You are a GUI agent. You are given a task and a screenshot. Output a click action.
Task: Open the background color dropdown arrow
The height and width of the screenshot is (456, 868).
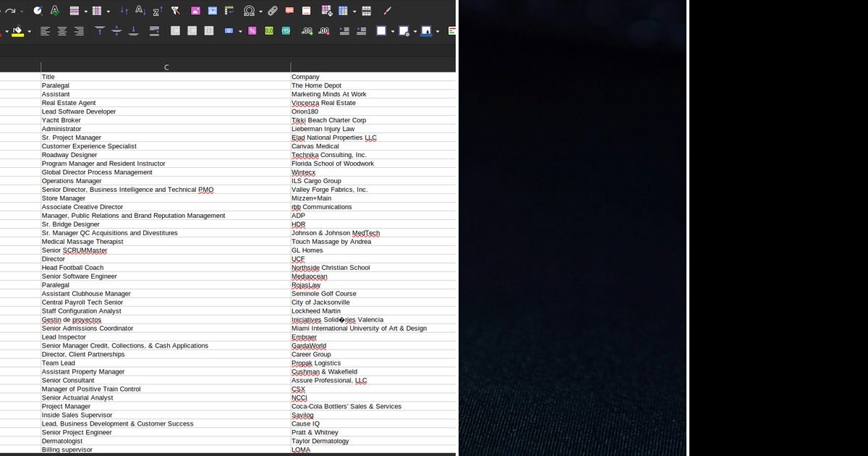click(437, 31)
